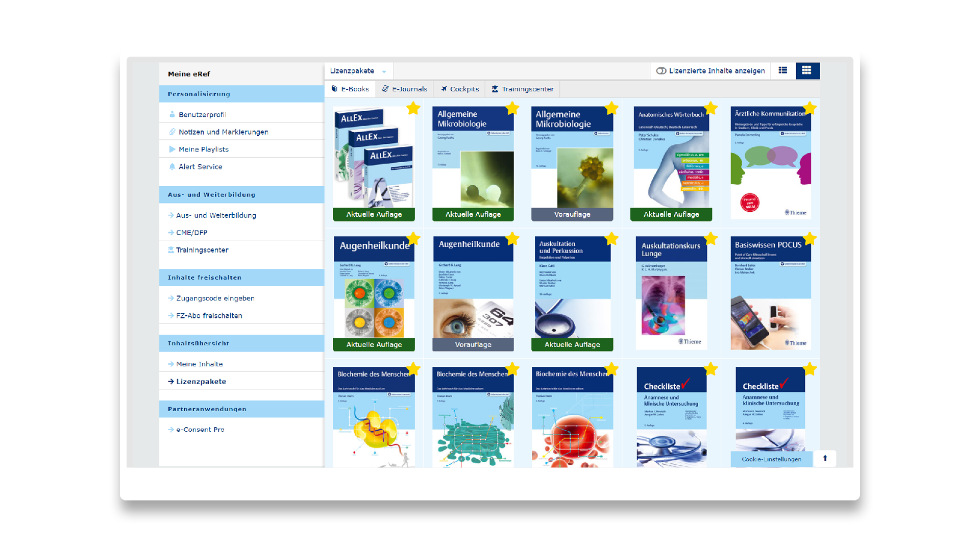Open Auskultation und Perkussion book cover
The height and width of the screenshot is (551, 980).
coord(572,287)
